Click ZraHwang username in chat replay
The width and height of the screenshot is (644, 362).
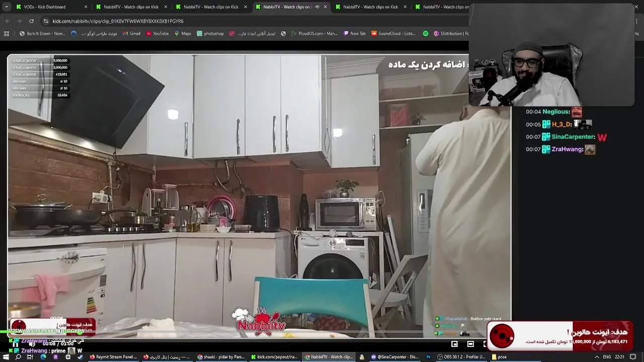567,149
